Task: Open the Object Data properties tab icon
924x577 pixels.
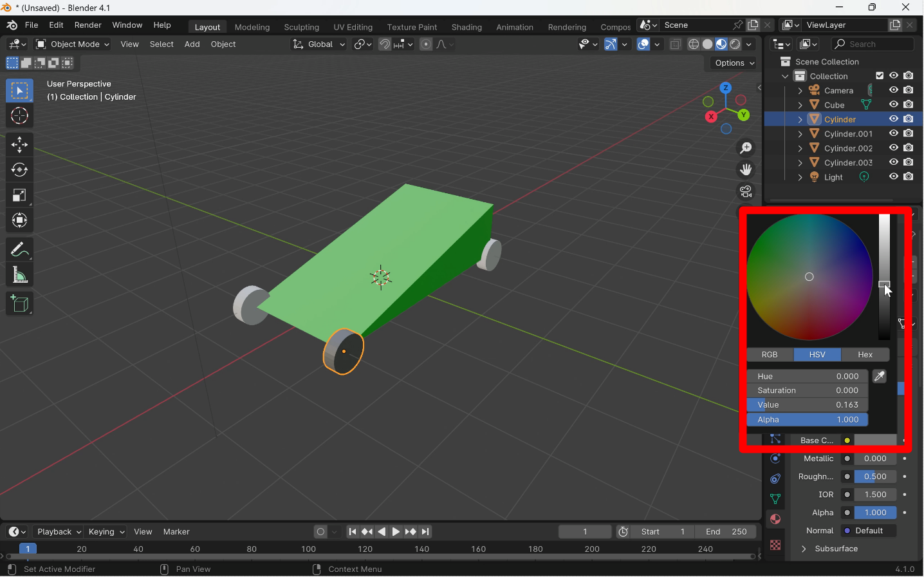Action: pyautogui.click(x=775, y=499)
